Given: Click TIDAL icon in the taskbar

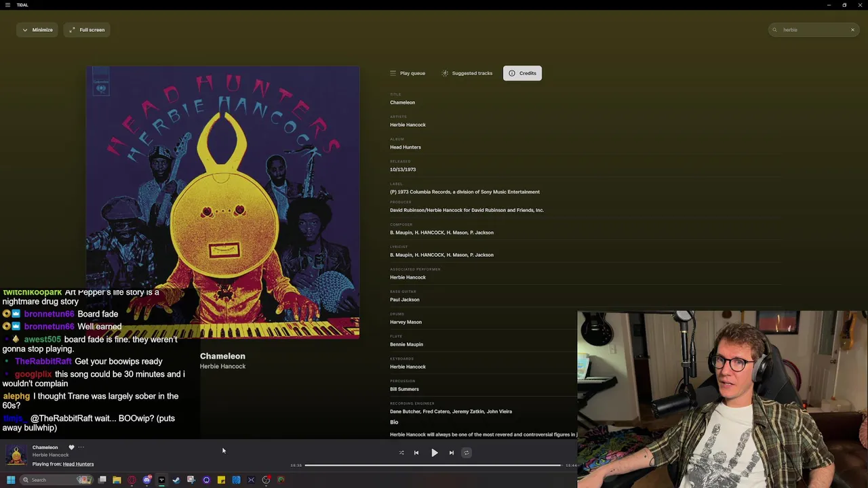Looking at the screenshot, I should click(x=161, y=480).
